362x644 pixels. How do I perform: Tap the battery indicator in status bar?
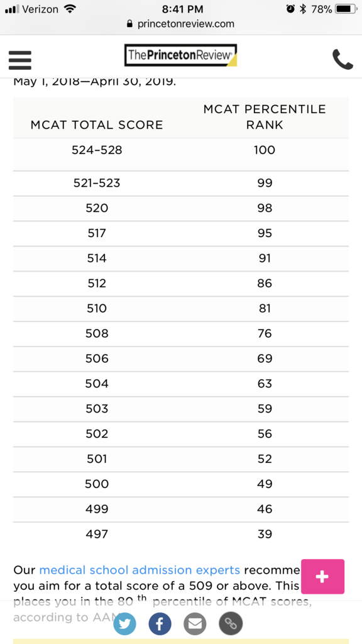click(346, 9)
